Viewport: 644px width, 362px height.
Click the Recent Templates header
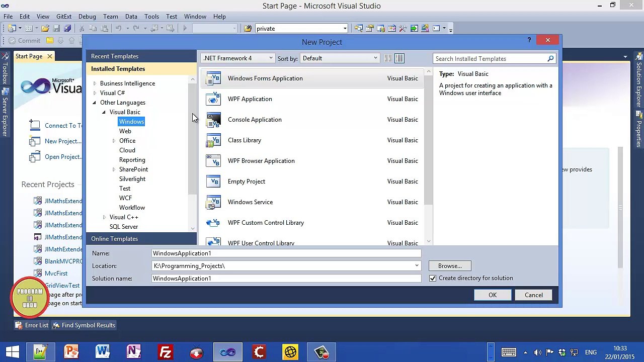(x=141, y=56)
